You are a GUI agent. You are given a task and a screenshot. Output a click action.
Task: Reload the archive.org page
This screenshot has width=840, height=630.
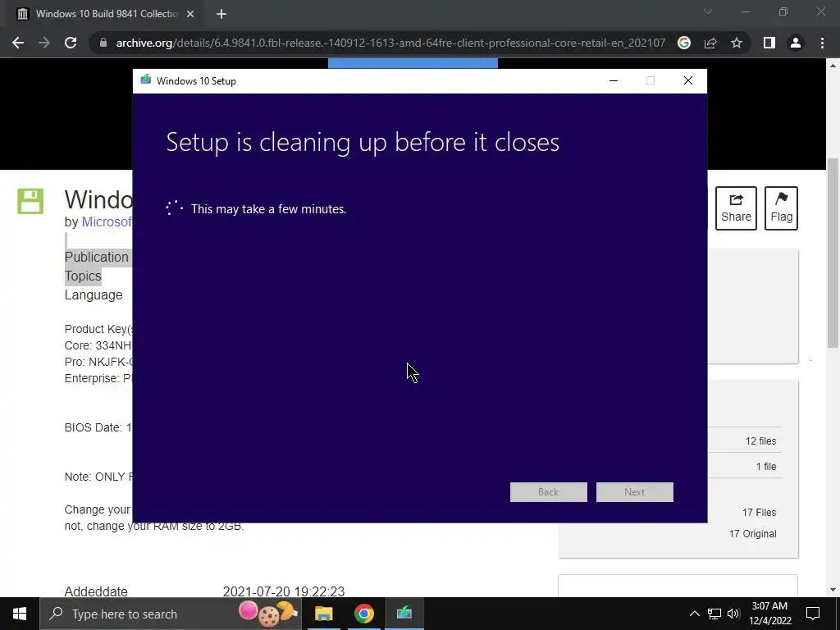(71, 43)
